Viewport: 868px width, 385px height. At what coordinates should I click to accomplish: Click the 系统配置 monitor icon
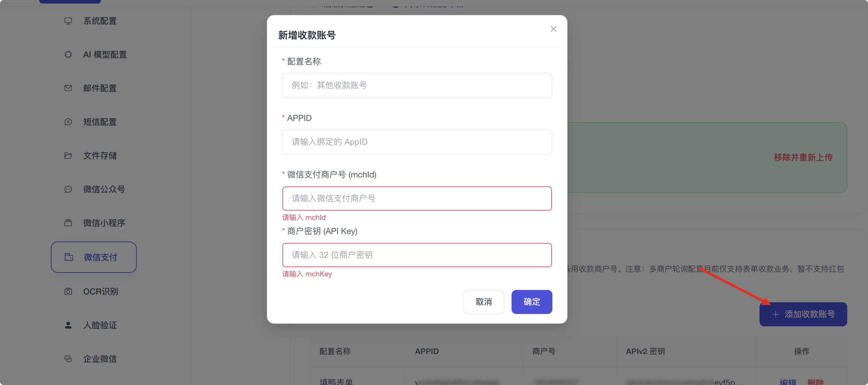point(68,21)
